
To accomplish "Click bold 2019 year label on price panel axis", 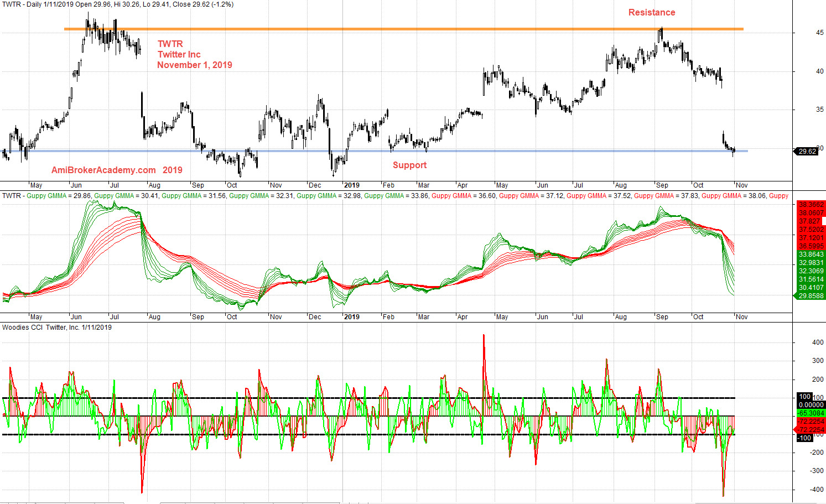I will [x=352, y=185].
